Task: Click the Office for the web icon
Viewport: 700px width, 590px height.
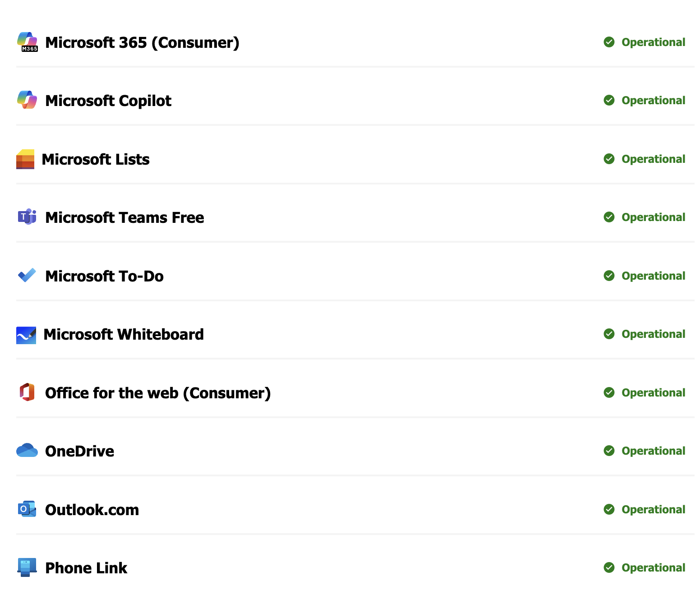Action: point(27,392)
